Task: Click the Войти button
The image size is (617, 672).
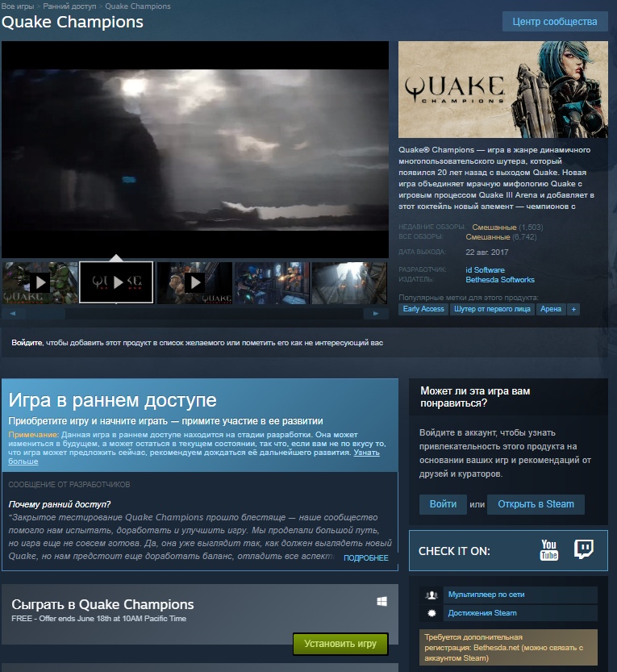Action: click(x=443, y=504)
